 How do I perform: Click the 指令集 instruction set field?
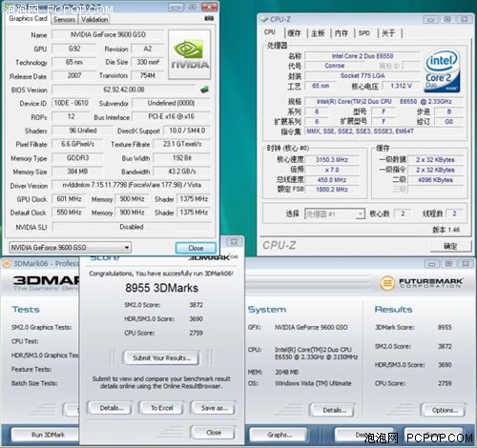pos(384,131)
